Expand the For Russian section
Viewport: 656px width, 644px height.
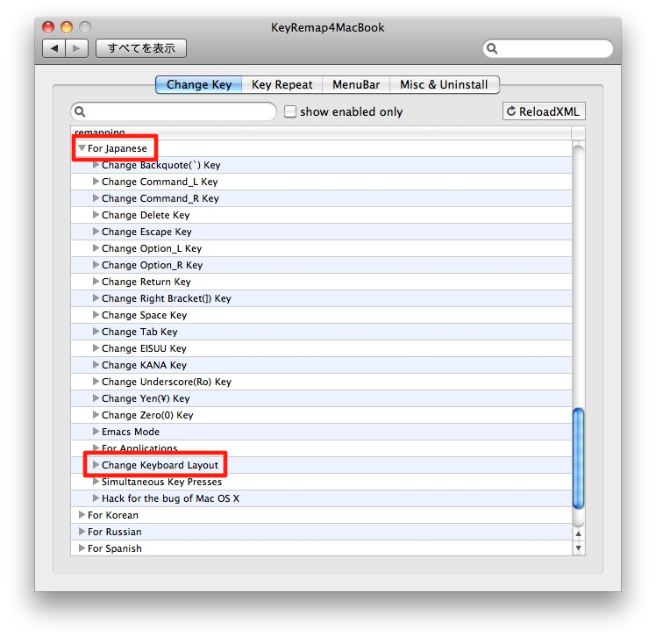pos(82,532)
